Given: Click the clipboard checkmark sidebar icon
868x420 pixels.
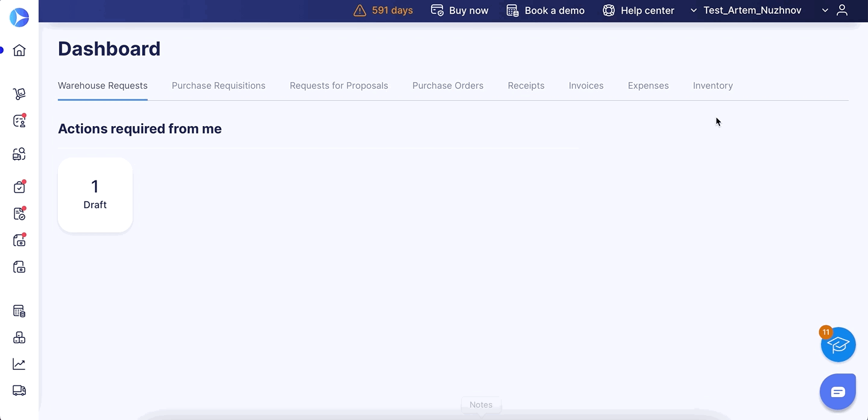Looking at the screenshot, I should (19, 187).
